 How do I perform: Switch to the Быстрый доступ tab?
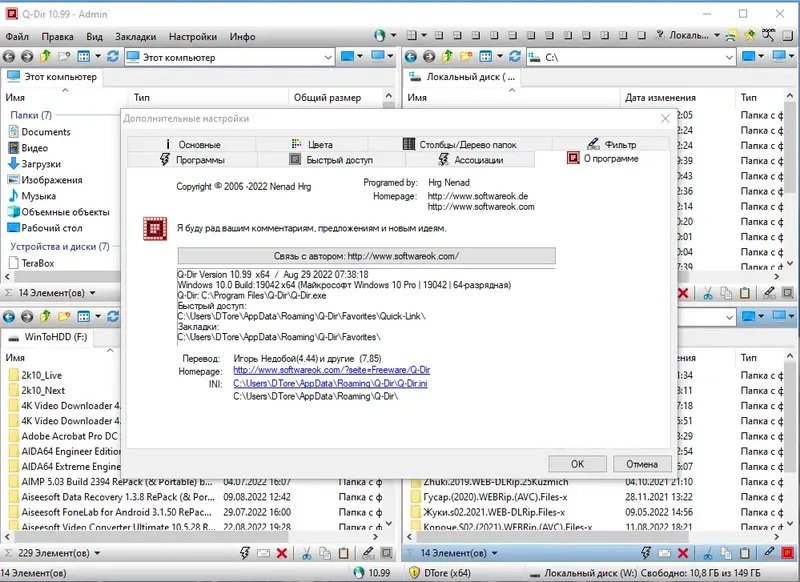coord(332,160)
